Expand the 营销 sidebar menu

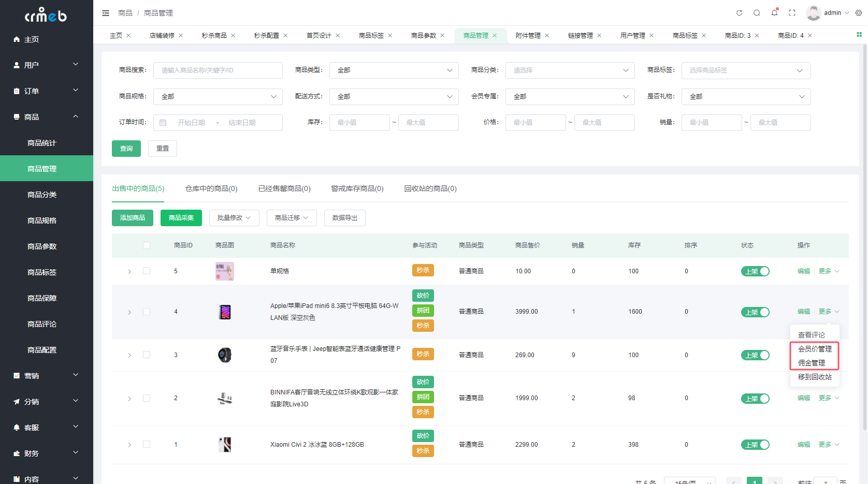[x=47, y=376]
